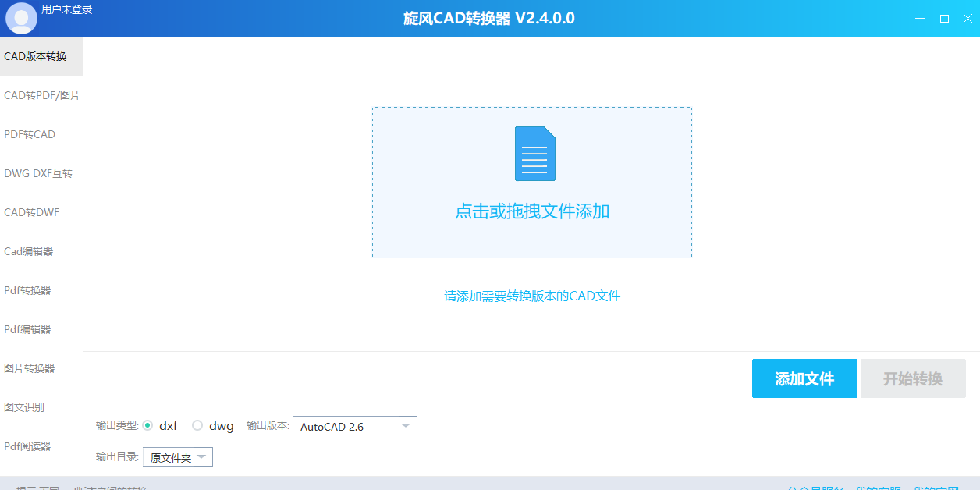
Task: Go to the PDF转CAD section
Action: click(30, 134)
